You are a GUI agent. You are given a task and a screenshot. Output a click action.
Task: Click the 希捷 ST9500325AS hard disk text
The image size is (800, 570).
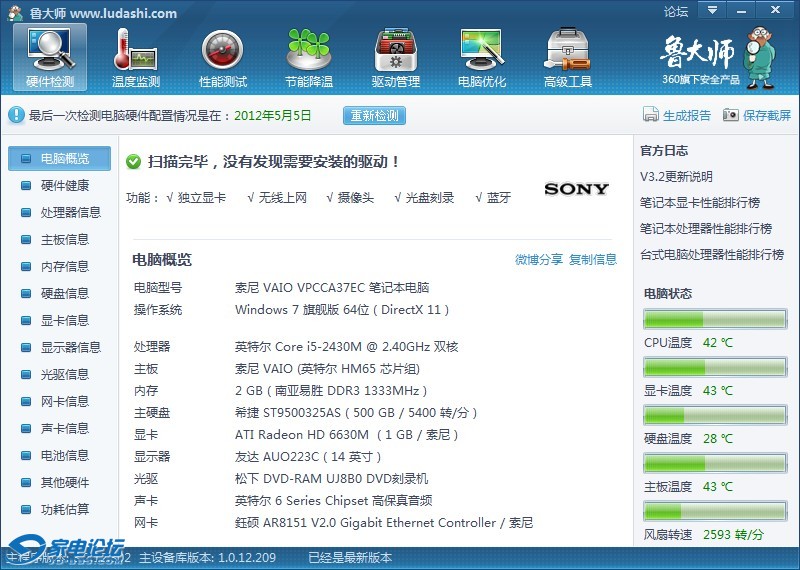(356, 412)
